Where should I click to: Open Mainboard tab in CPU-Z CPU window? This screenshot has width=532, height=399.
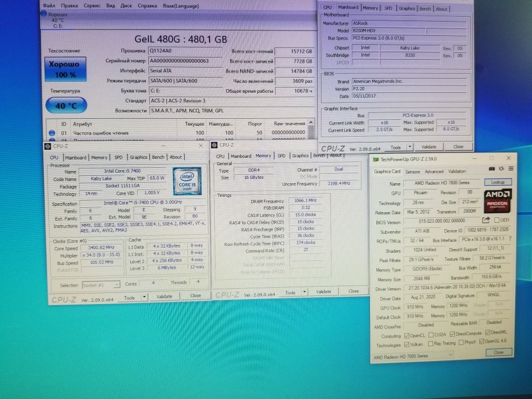point(75,157)
